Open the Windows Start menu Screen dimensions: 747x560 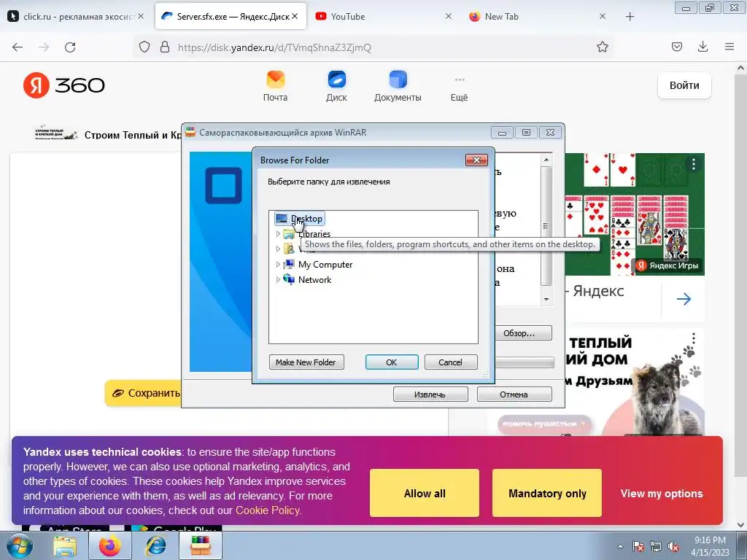(x=19, y=546)
